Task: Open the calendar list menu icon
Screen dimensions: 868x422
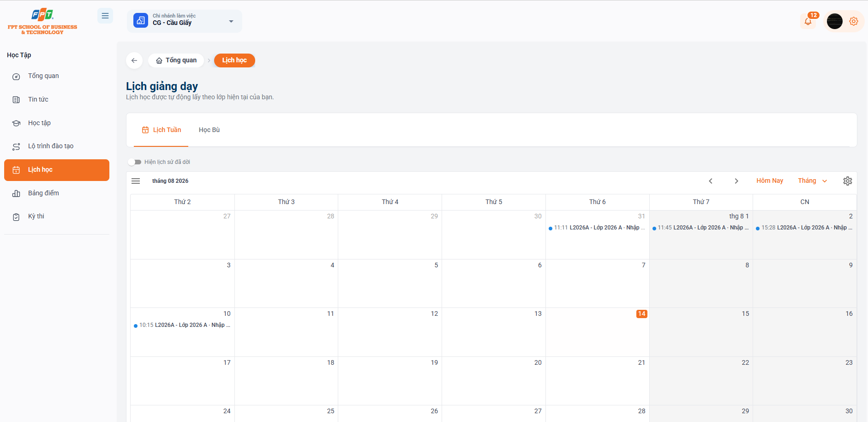Action: coord(136,181)
